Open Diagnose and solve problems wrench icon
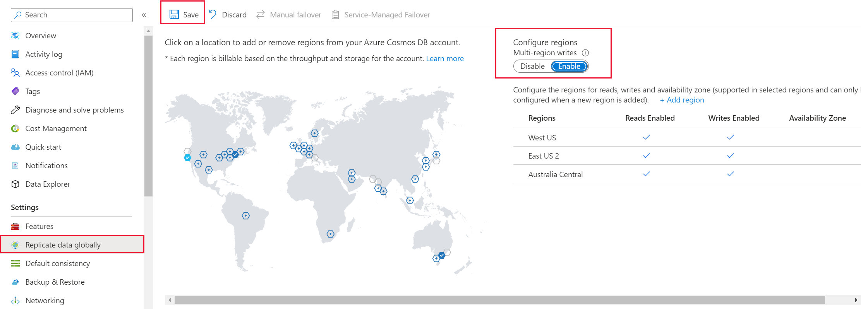This screenshot has height=309, width=868. [x=15, y=110]
